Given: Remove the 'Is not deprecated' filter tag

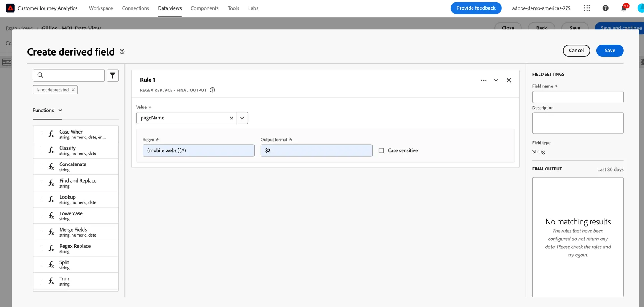Looking at the screenshot, I should (73, 90).
